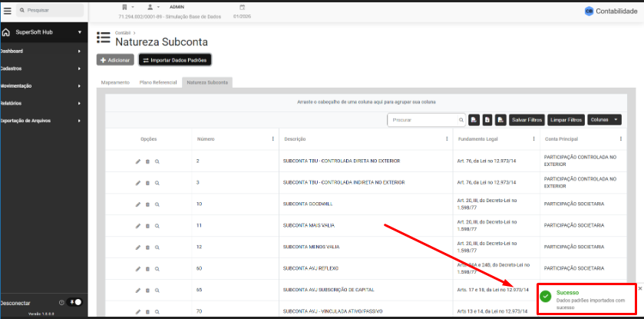644x319 pixels.
Task: Expand the SuperSoft Hub dropdown
Action: click(x=80, y=32)
